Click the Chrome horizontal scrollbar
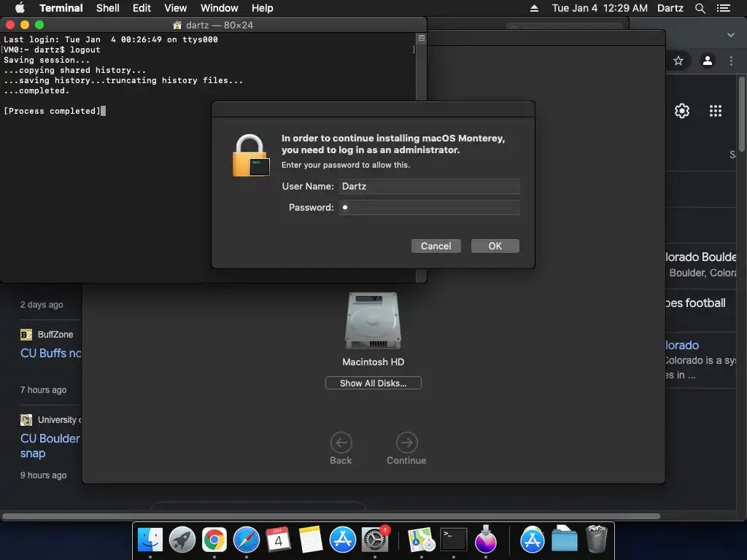The image size is (747, 560). [331, 516]
